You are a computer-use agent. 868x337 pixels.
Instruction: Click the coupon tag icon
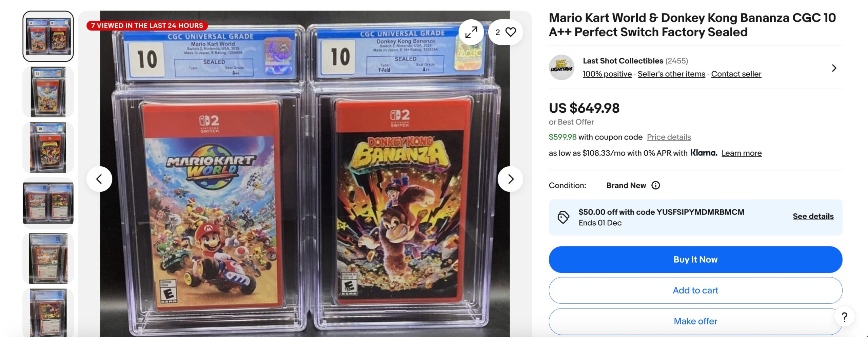(563, 217)
